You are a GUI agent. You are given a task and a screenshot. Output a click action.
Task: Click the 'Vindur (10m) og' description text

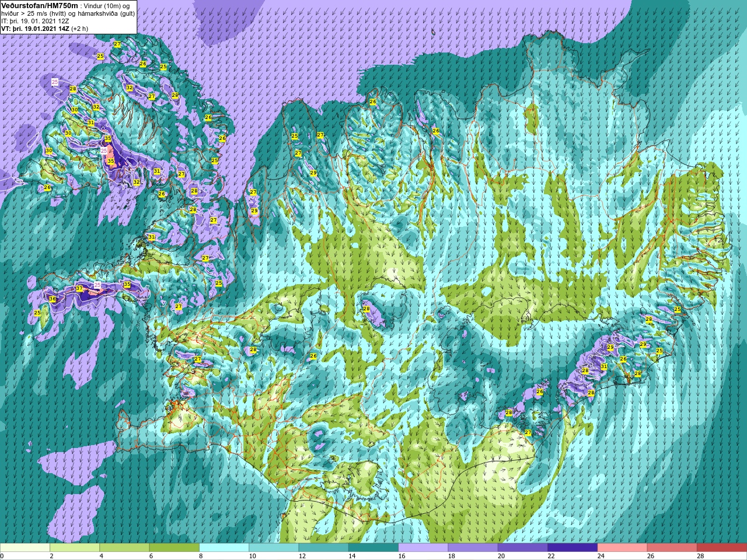107,6
